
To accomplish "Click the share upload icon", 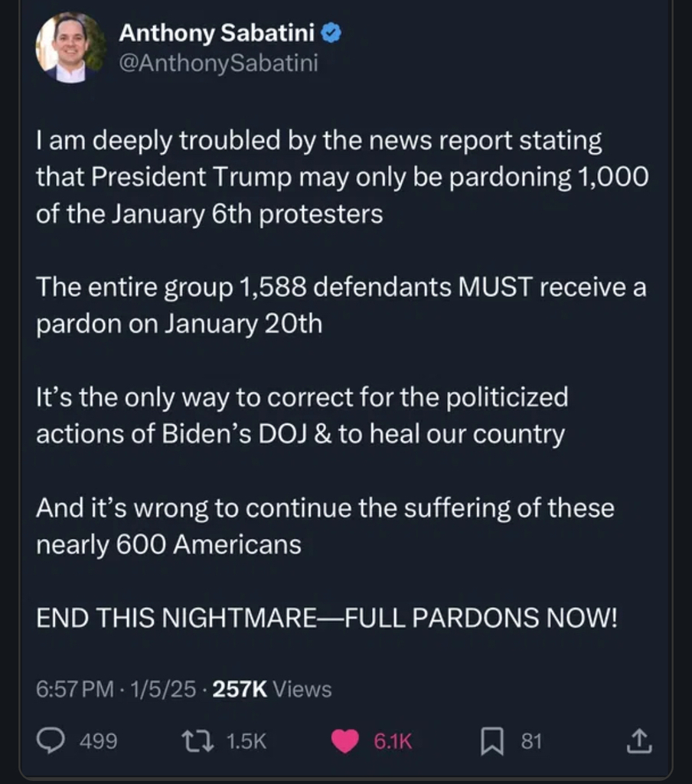I will [x=638, y=740].
